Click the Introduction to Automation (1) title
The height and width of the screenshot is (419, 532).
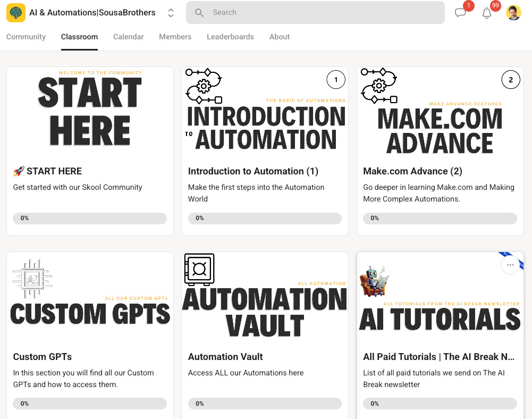(x=253, y=171)
